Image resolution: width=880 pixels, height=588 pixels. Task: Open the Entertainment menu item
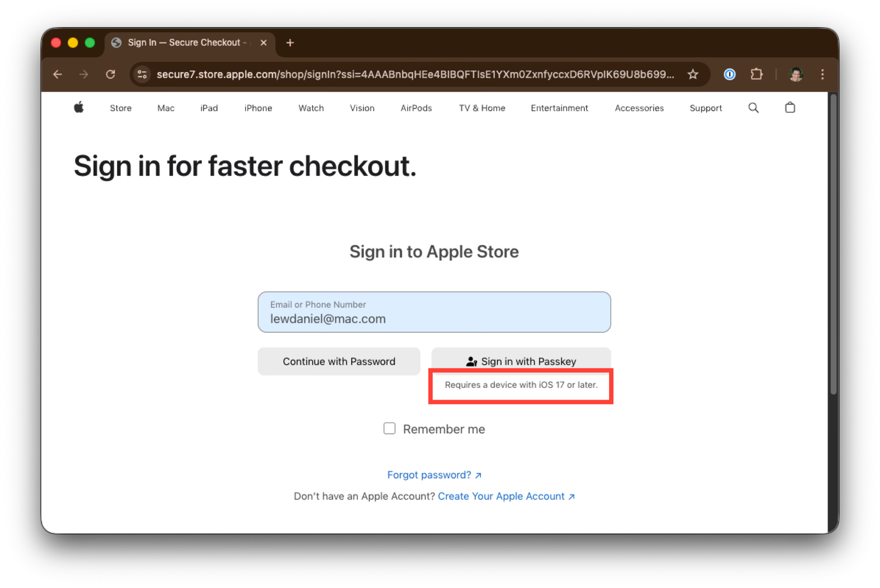559,108
